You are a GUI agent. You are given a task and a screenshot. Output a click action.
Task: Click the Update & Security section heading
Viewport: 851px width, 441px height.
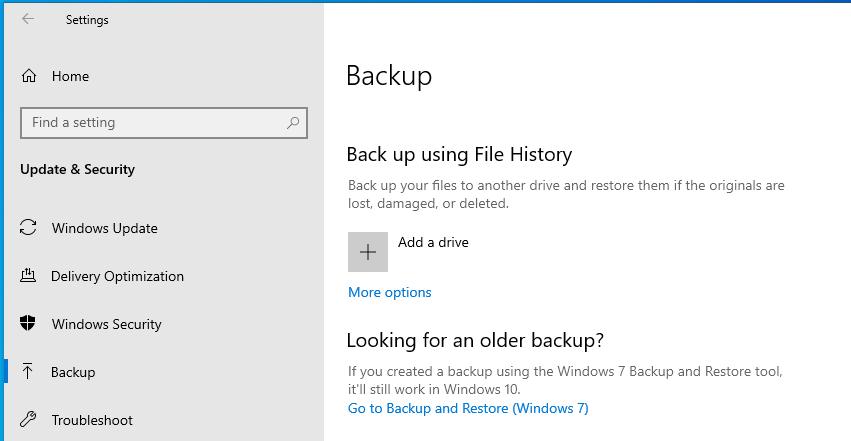point(78,169)
